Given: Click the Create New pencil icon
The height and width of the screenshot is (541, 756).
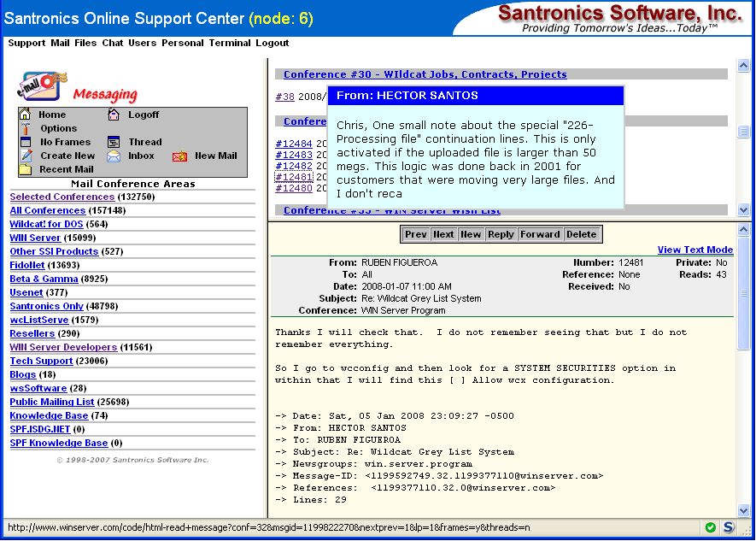Looking at the screenshot, I should click(x=25, y=156).
